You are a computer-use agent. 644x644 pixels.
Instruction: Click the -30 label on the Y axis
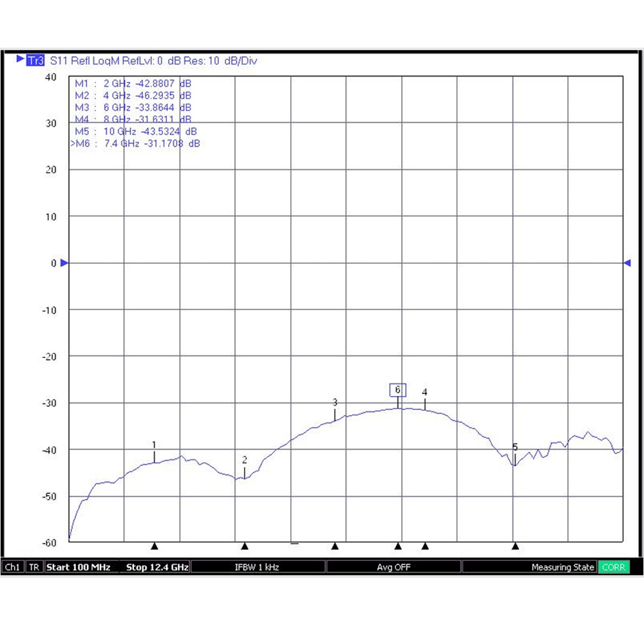pos(49,403)
